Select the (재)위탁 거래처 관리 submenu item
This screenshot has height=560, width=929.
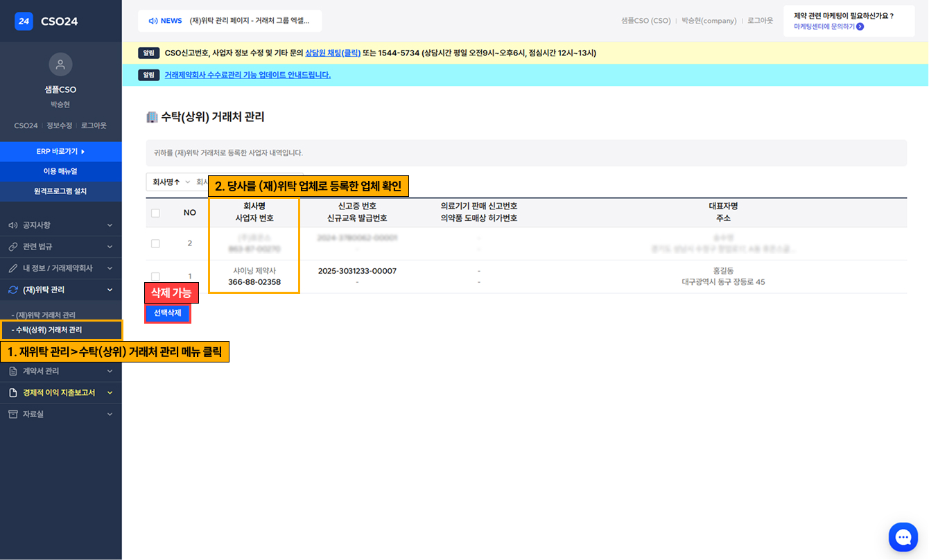click(44, 315)
